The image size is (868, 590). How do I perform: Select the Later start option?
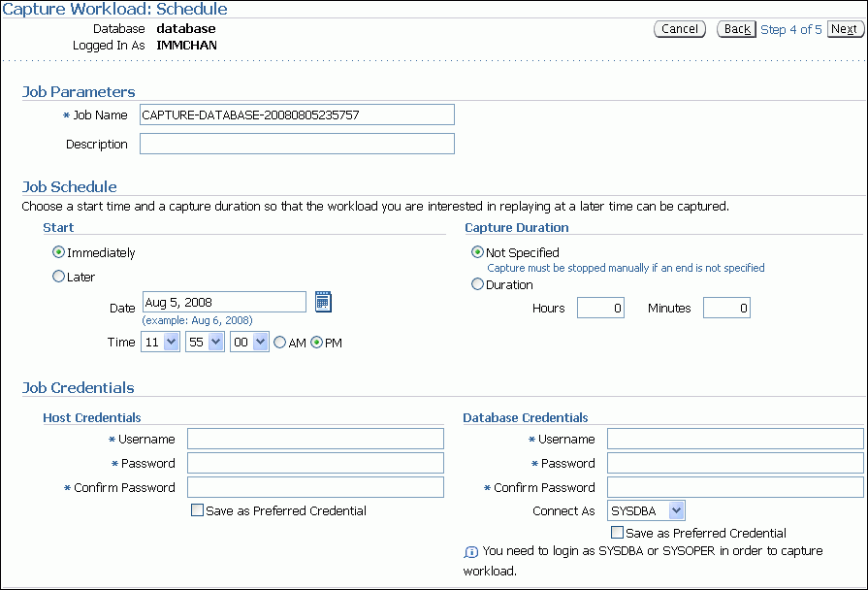[x=58, y=275]
